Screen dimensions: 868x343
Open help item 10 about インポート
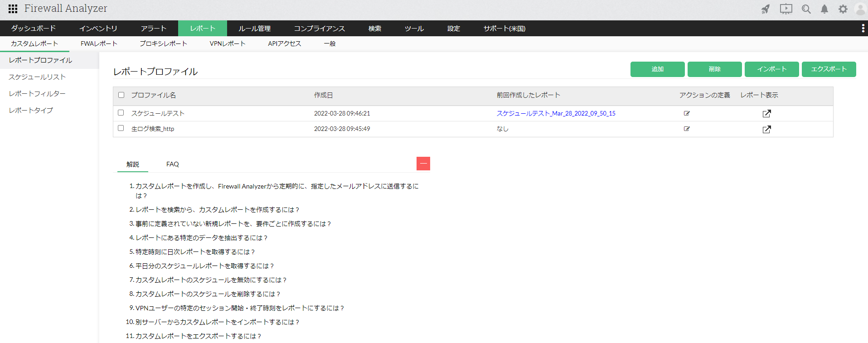tap(218, 322)
